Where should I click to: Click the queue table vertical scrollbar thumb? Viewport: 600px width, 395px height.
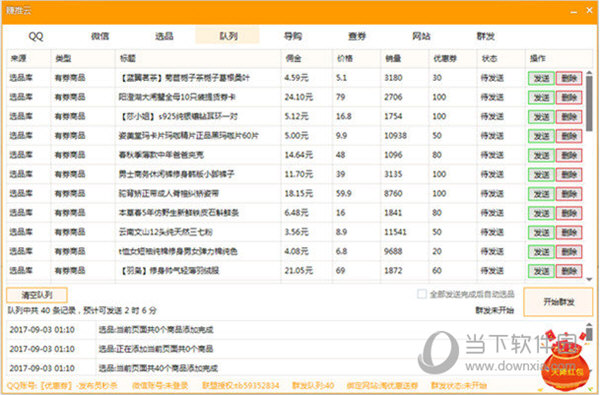pos(589,103)
